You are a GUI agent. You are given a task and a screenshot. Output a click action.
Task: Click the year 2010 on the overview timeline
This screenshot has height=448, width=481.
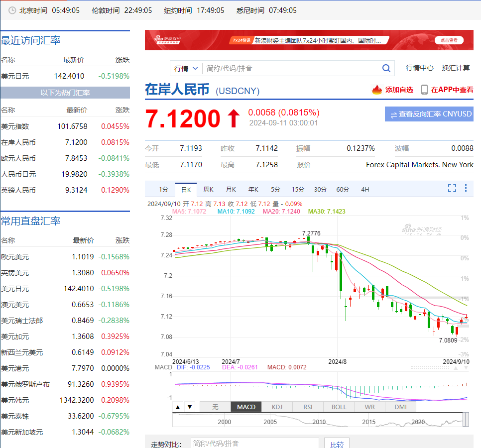pyautogui.click(x=319, y=422)
